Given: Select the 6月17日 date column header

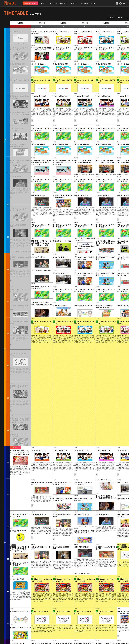Looking at the screenshot, I should pos(42,23).
